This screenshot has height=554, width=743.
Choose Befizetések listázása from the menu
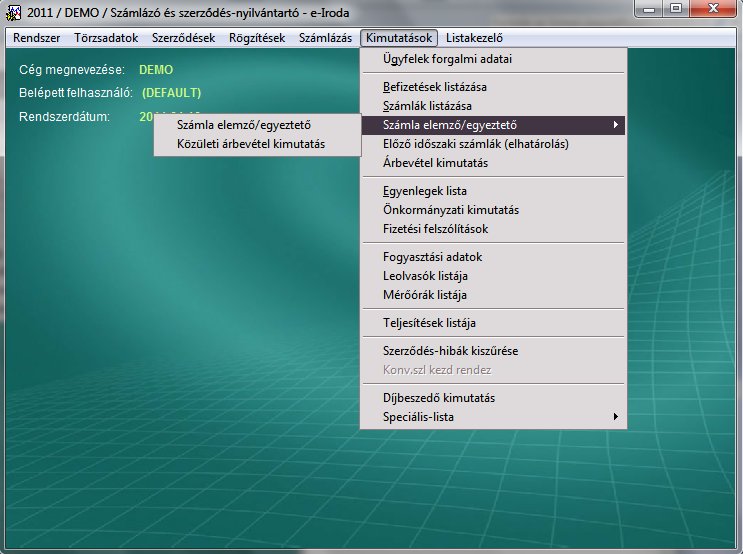[x=434, y=87]
